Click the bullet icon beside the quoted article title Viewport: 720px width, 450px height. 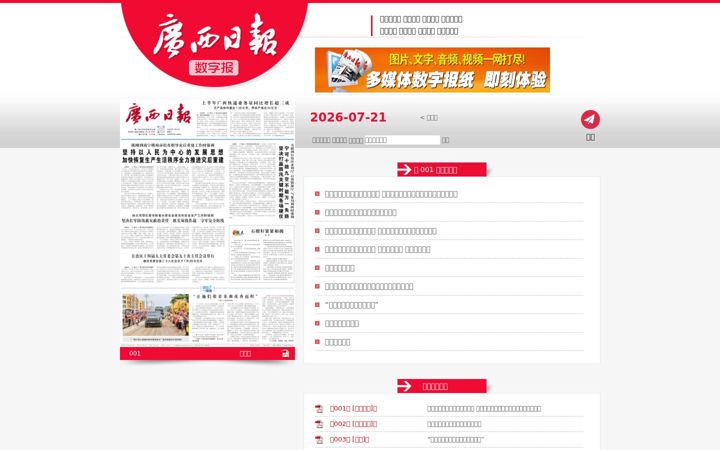tap(317, 305)
